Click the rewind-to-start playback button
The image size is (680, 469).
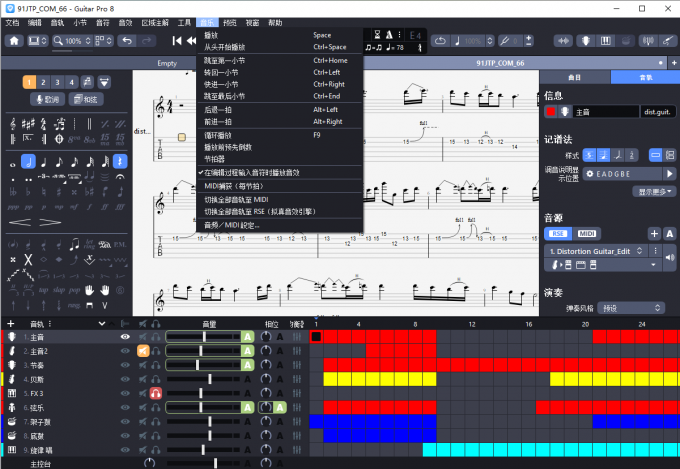point(177,41)
